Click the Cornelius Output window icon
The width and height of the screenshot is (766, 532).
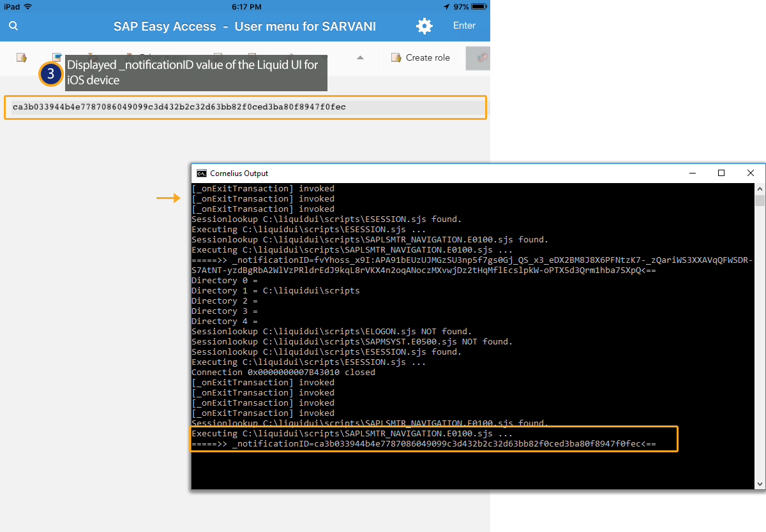pyautogui.click(x=201, y=174)
